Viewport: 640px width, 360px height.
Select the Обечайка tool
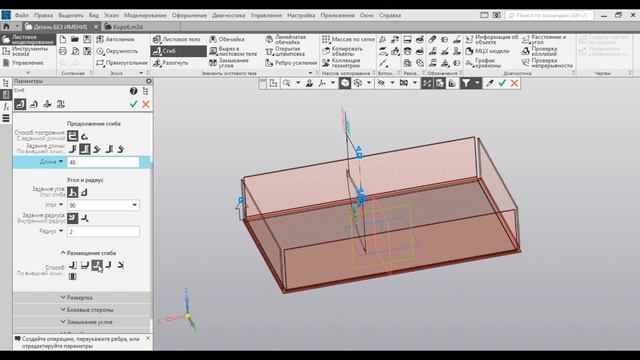click(227, 39)
